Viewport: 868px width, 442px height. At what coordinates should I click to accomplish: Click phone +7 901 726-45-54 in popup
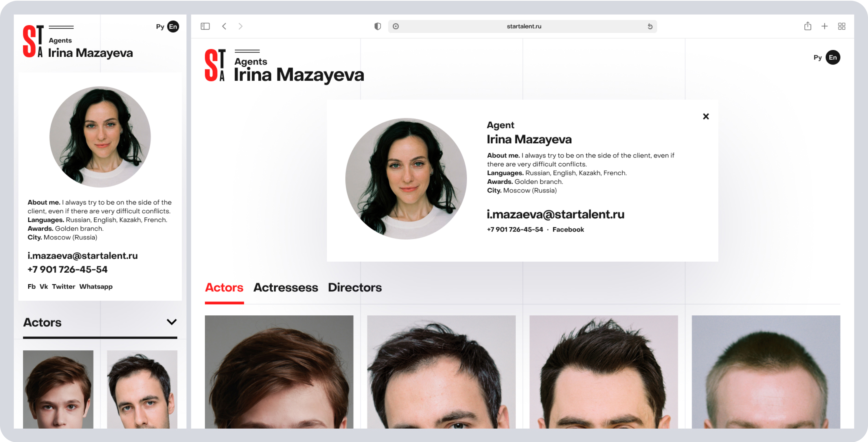click(x=515, y=230)
